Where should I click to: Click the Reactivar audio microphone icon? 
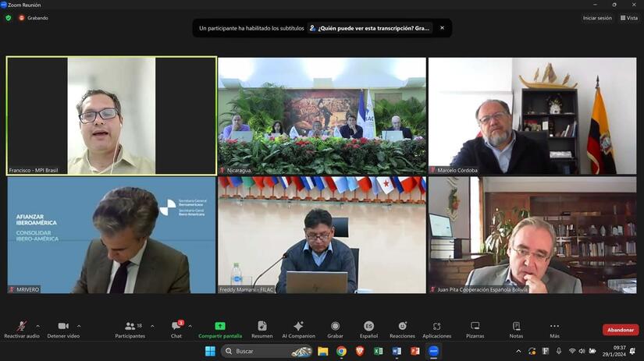[21, 327]
